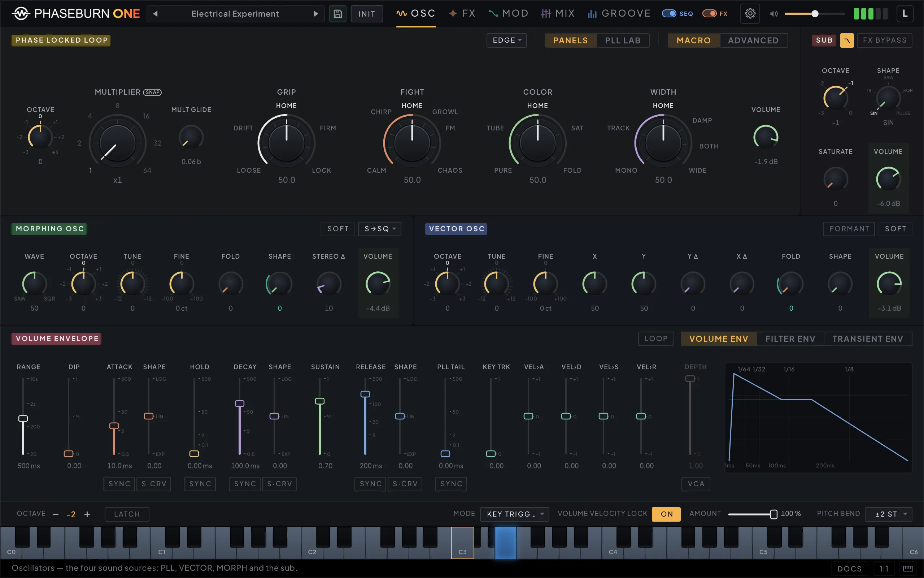
Task: Click the output level meter
Action: [x=871, y=14]
